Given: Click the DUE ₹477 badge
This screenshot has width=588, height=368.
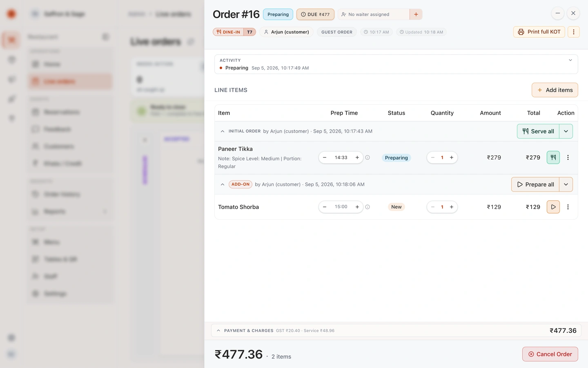Looking at the screenshot, I should coord(315,14).
